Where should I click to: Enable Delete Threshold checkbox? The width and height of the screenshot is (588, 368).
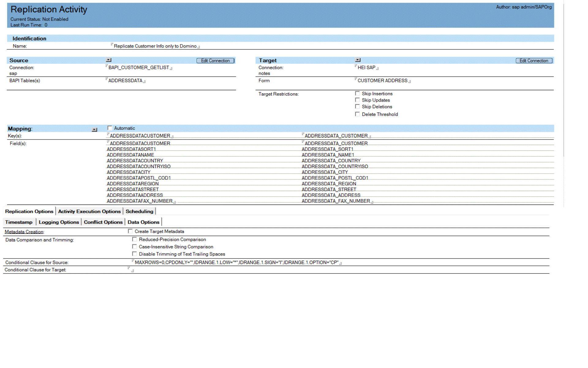pos(357,114)
